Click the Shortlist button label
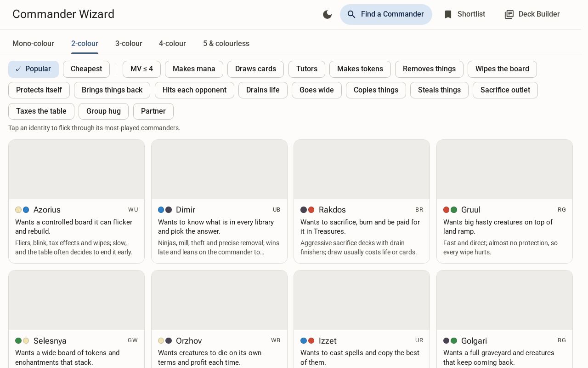The width and height of the screenshot is (588, 368). tap(471, 14)
